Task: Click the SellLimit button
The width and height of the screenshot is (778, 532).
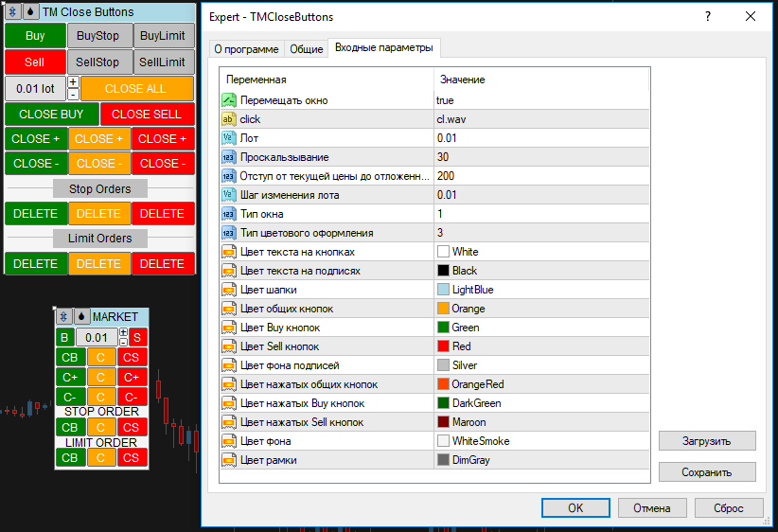Action: pyautogui.click(x=163, y=62)
